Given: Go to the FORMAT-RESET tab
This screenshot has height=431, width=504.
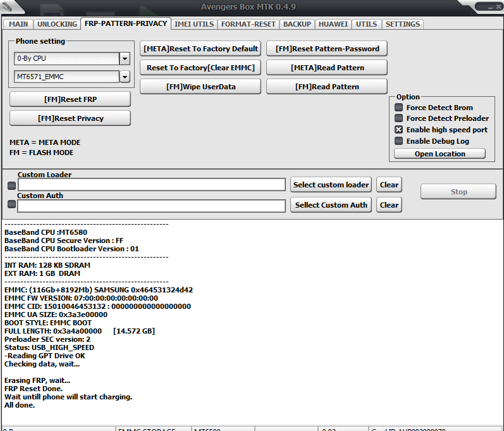Looking at the screenshot, I should click(x=249, y=24).
